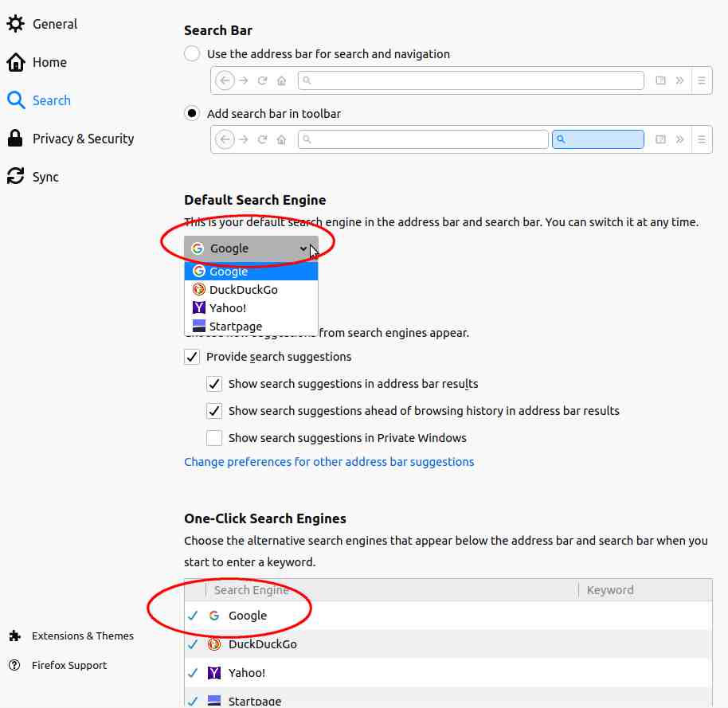Click the Google logo in One-Click table

pyautogui.click(x=214, y=616)
